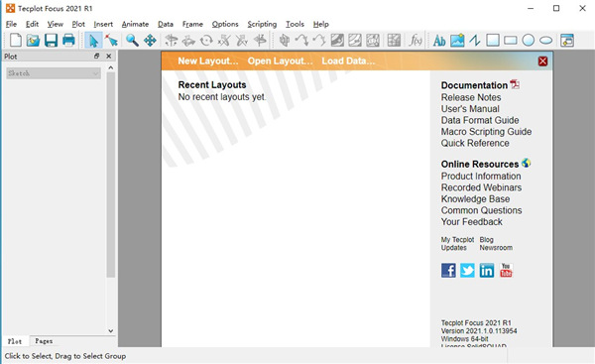Switch to the Pages tab
The height and width of the screenshot is (364, 595).
[44, 341]
